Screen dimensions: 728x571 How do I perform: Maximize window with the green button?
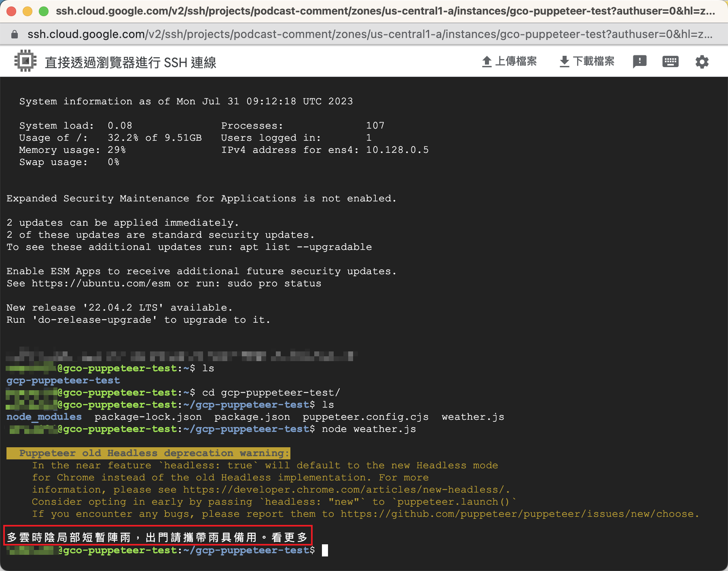pyautogui.click(x=44, y=11)
